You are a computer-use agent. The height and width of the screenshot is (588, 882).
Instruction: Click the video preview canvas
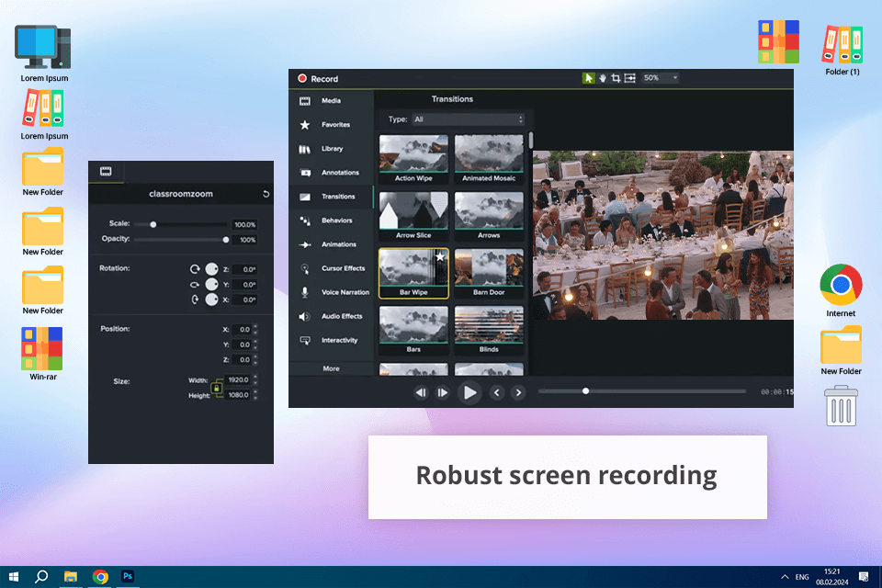pyautogui.click(x=663, y=234)
